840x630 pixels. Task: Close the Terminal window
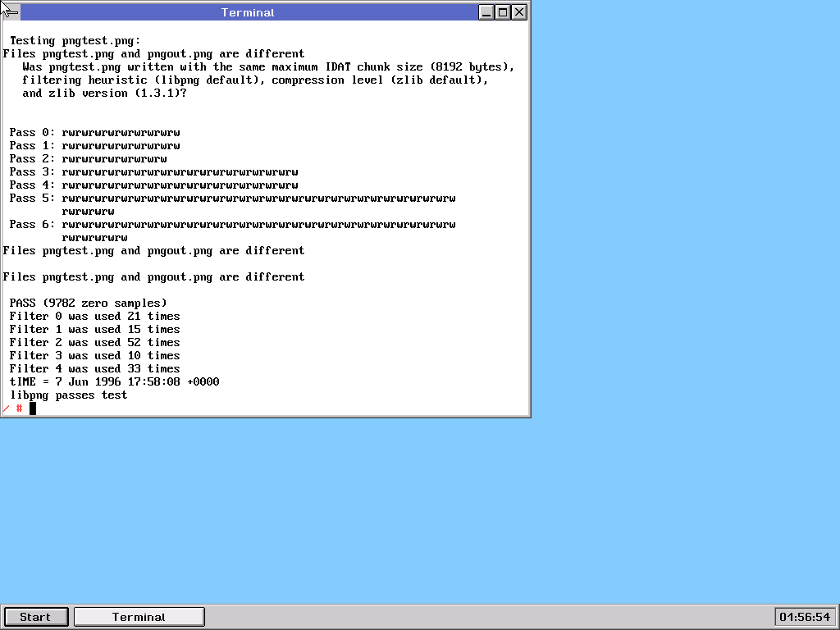point(518,12)
